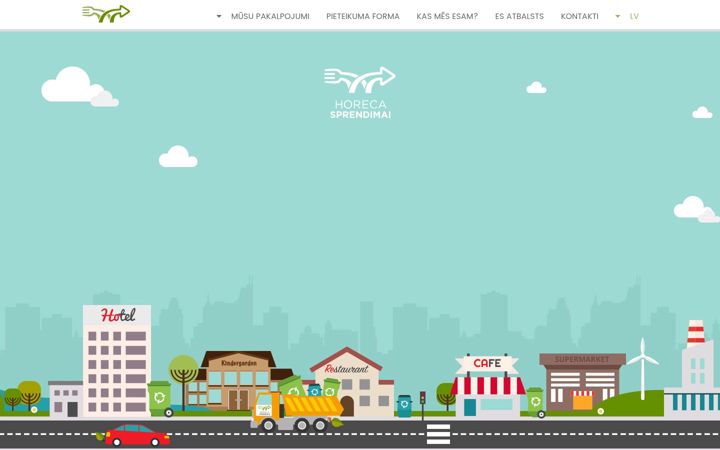
Task: Click the green arrow logo in header
Action: [106, 14]
